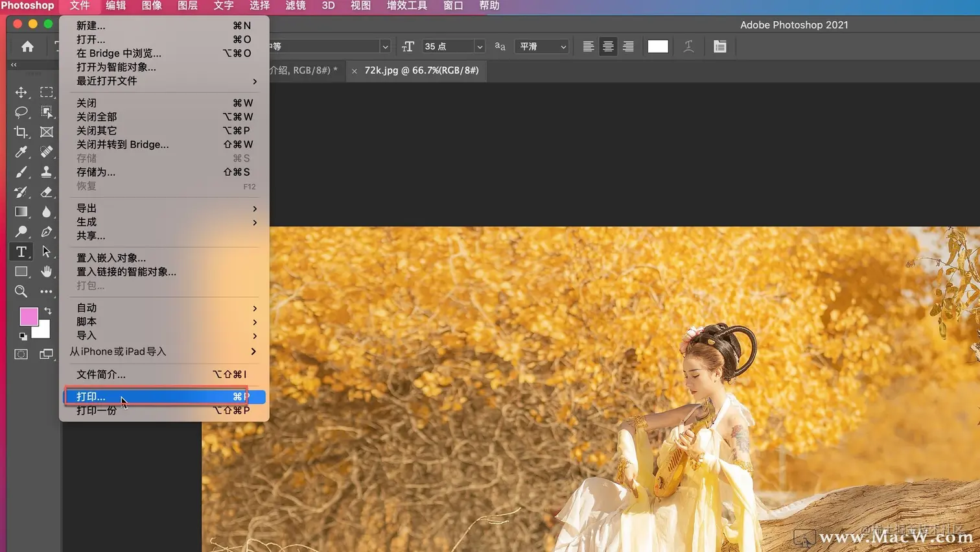Viewport: 980px width, 552px height.
Task: Select the Lasso tool
Action: coord(21,112)
